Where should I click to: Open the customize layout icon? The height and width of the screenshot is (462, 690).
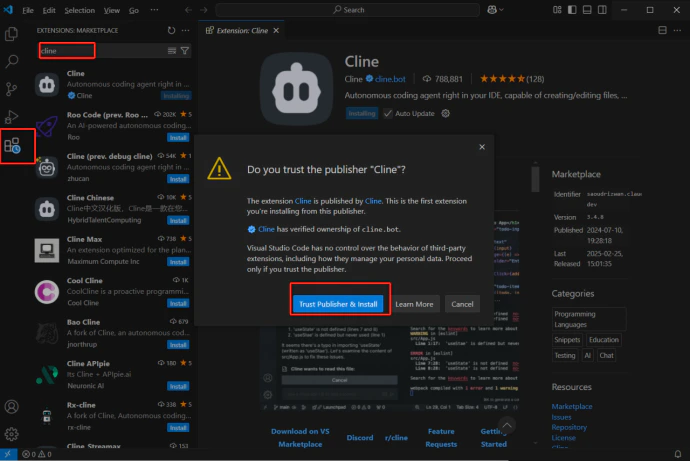[x=557, y=10]
